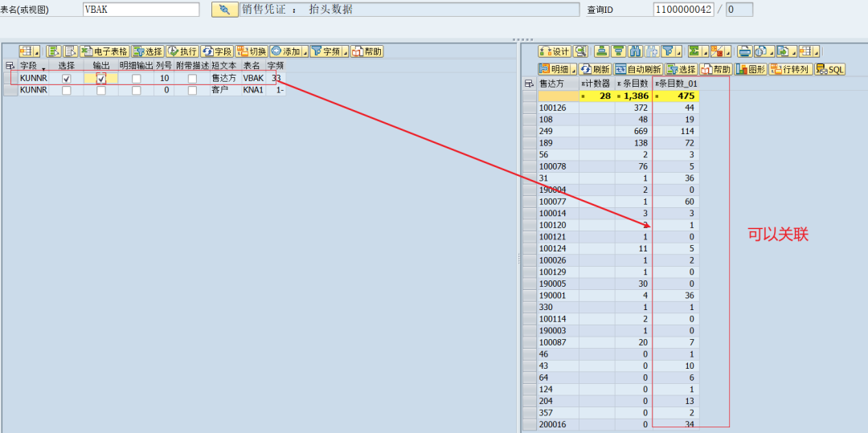This screenshot has height=433, width=868.
Task: Click the 字段 column header in left grid
Action: click(x=33, y=65)
